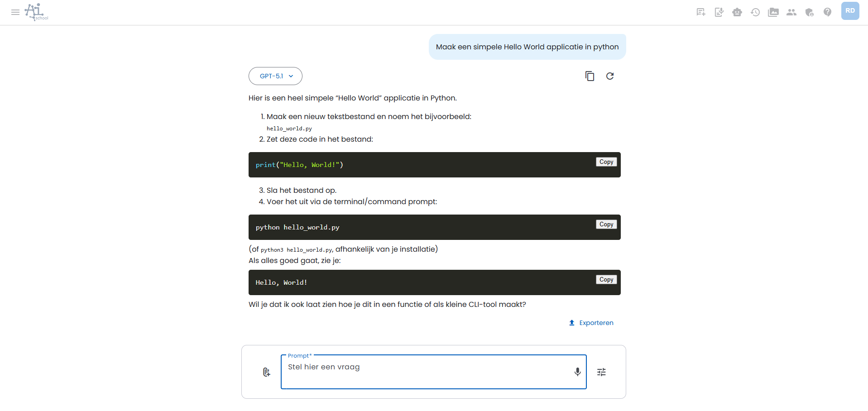Open chat history clock icon
This screenshot has width=868, height=411.
755,12
